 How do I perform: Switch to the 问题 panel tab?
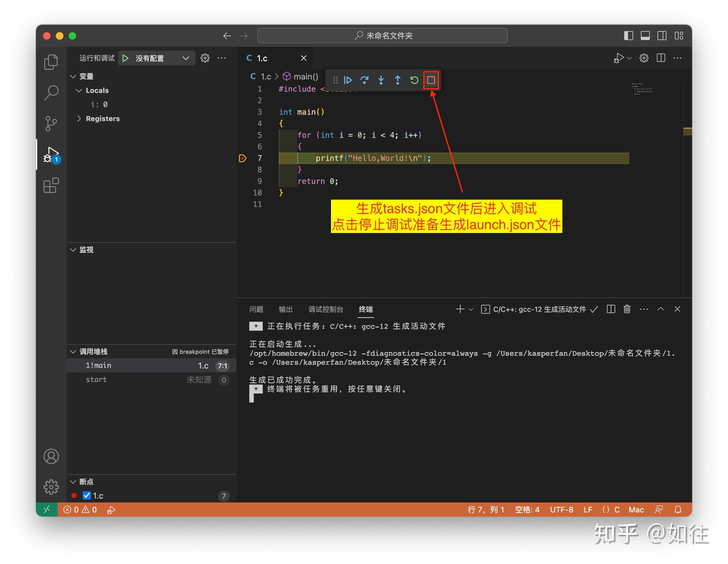pyautogui.click(x=256, y=309)
